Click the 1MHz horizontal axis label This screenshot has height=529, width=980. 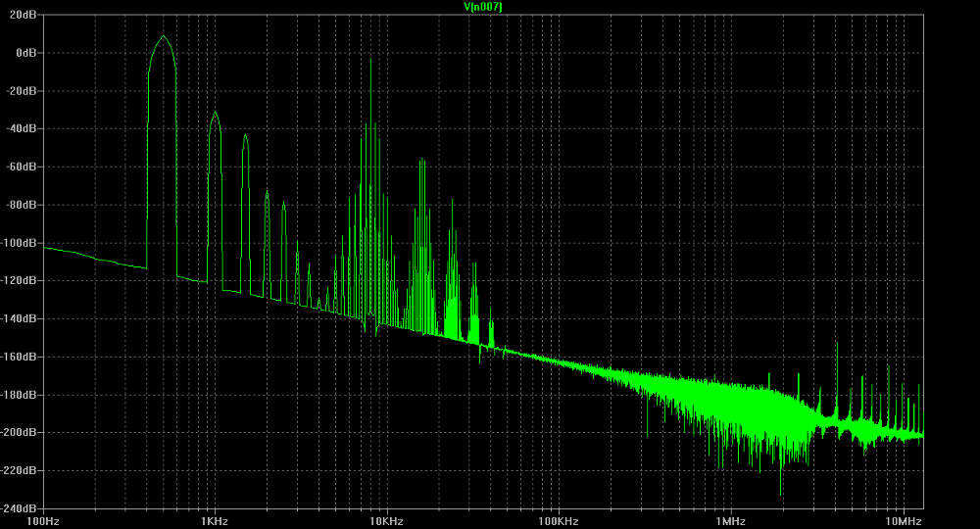coord(729,520)
